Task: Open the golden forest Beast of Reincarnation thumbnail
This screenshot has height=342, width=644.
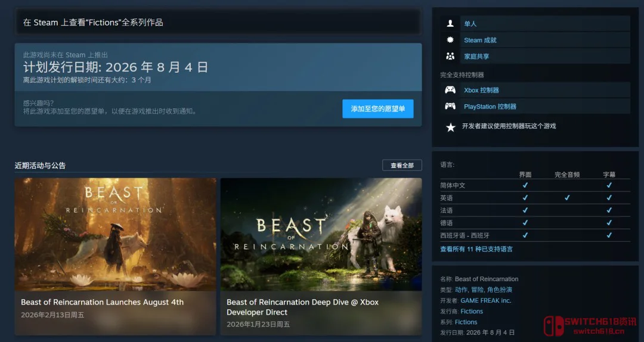Action: coord(116,234)
